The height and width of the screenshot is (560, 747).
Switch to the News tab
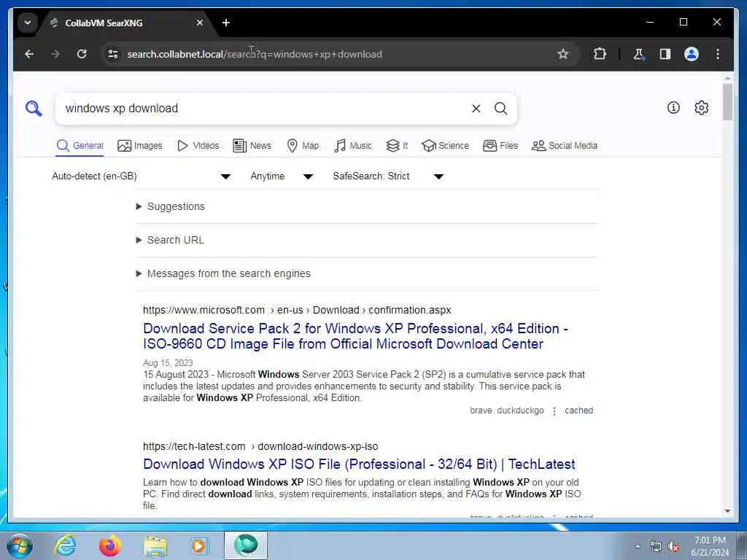(x=252, y=146)
